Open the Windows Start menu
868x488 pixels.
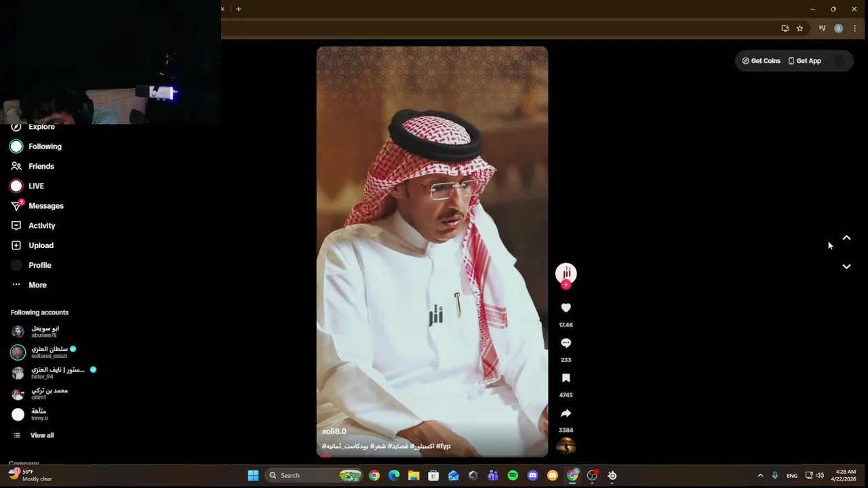click(253, 476)
